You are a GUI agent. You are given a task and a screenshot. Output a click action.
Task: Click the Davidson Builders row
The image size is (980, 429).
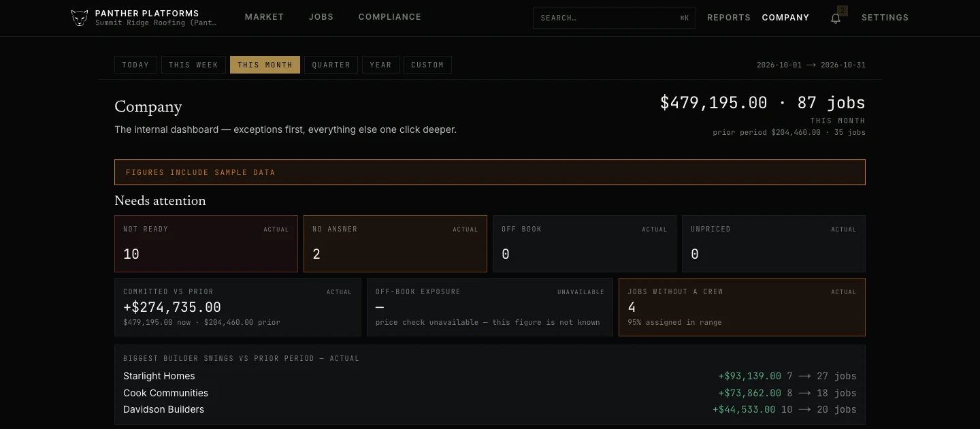tap(490, 409)
